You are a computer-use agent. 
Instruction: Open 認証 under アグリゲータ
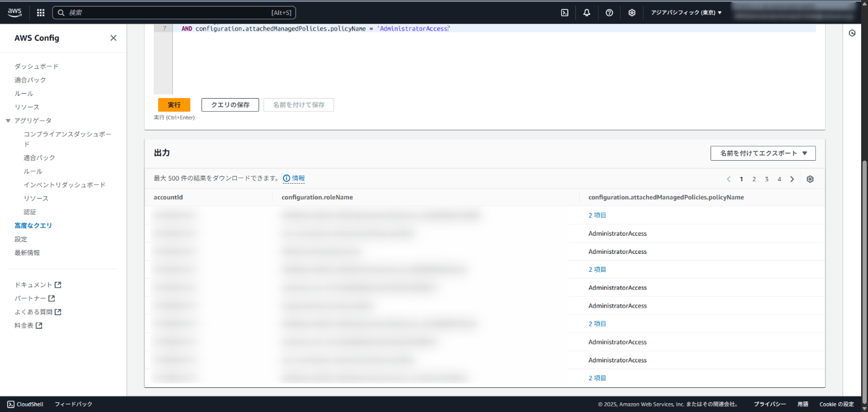click(30, 212)
